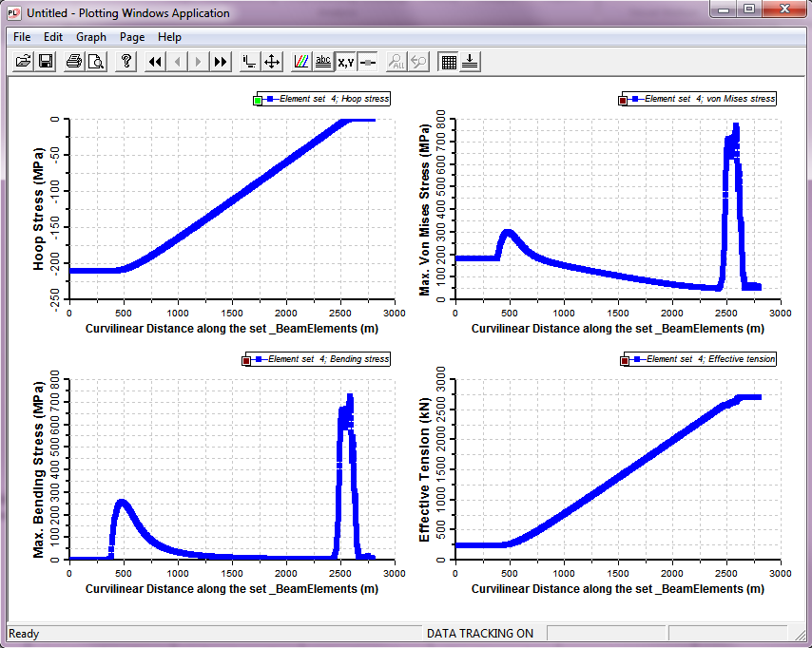Click the Save floppy disk icon
This screenshot has width=812, height=648.
(x=45, y=62)
